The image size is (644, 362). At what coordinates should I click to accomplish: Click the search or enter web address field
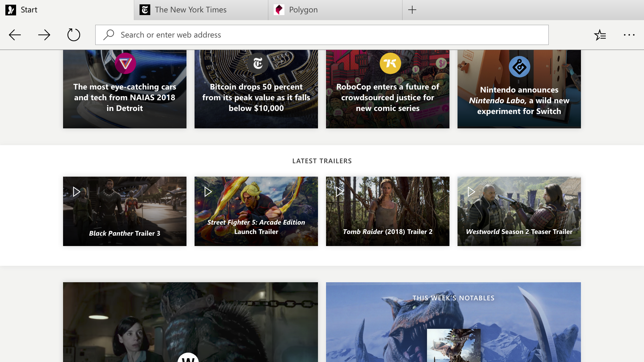point(322,35)
